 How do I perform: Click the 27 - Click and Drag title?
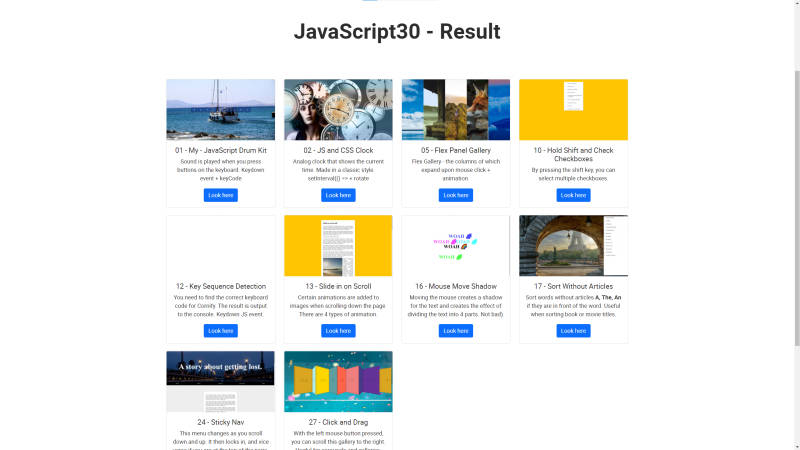coord(338,422)
